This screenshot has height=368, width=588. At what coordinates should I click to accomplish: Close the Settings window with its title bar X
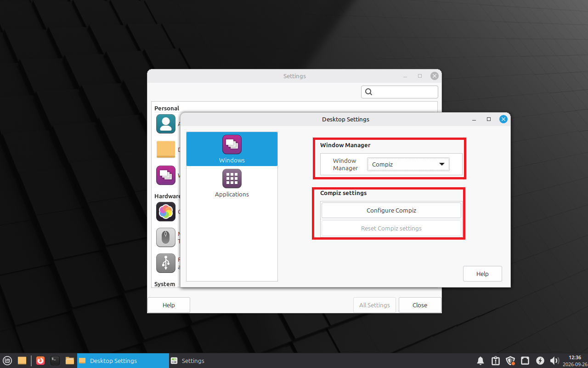pos(435,76)
